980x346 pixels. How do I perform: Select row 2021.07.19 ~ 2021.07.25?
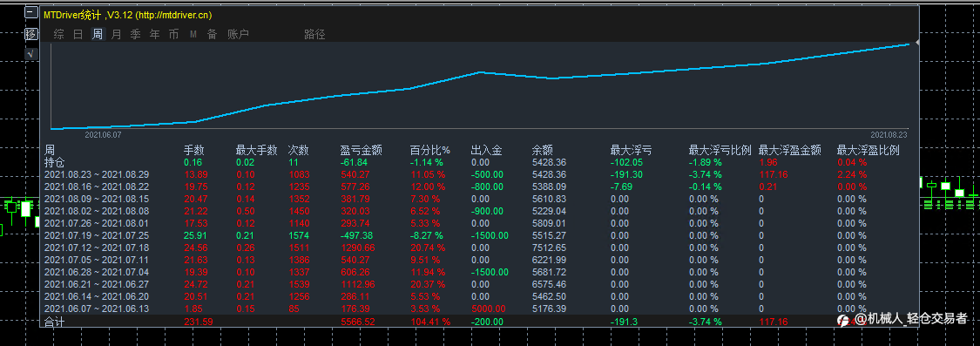coord(96,235)
